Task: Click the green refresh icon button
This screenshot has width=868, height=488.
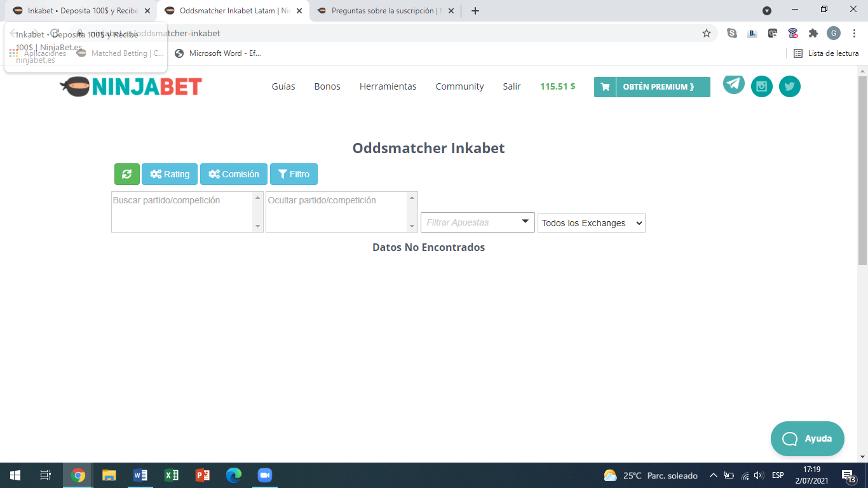Action: 126,174
